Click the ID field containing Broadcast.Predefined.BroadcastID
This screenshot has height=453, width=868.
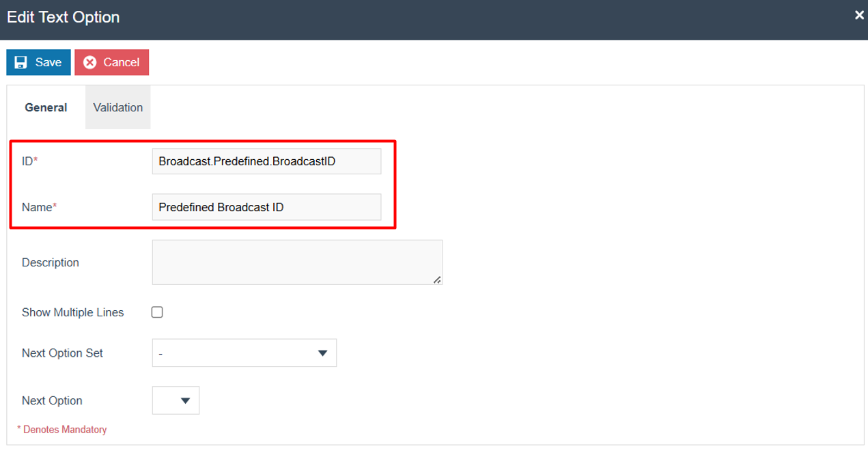click(266, 161)
